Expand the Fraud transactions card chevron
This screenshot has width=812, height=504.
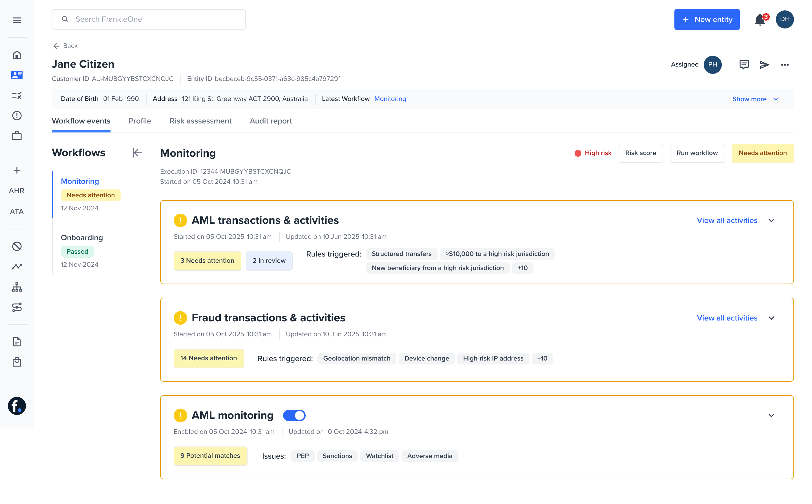(771, 318)
